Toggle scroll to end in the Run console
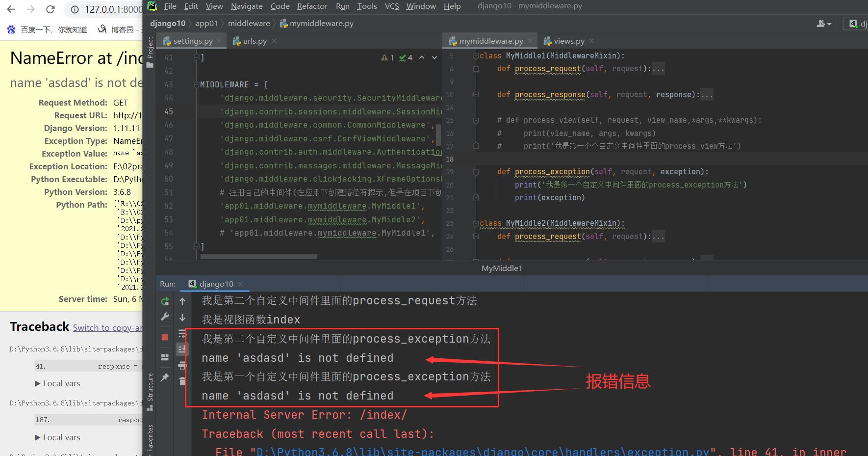Image resolution: width=868 pixels, height=456 pixels. pos(182,349)
